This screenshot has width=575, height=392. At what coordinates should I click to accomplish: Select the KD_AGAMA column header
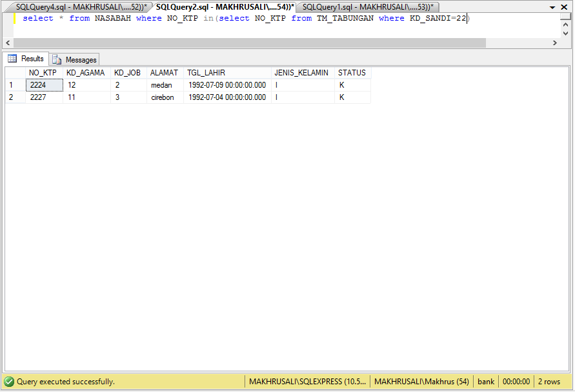(86, 73)
